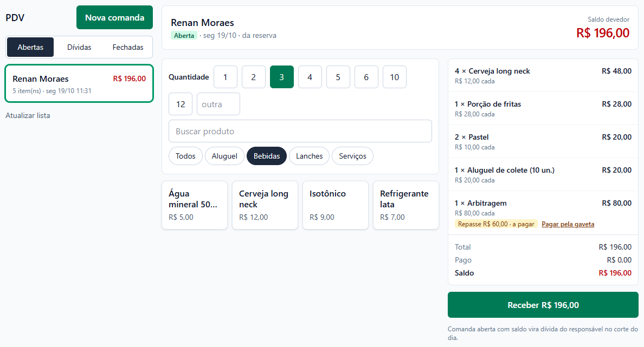The height and width of the screenshot is (347, 644).
Task: Click the R$ 80,00 line total
Action: [x=616, y=203]
